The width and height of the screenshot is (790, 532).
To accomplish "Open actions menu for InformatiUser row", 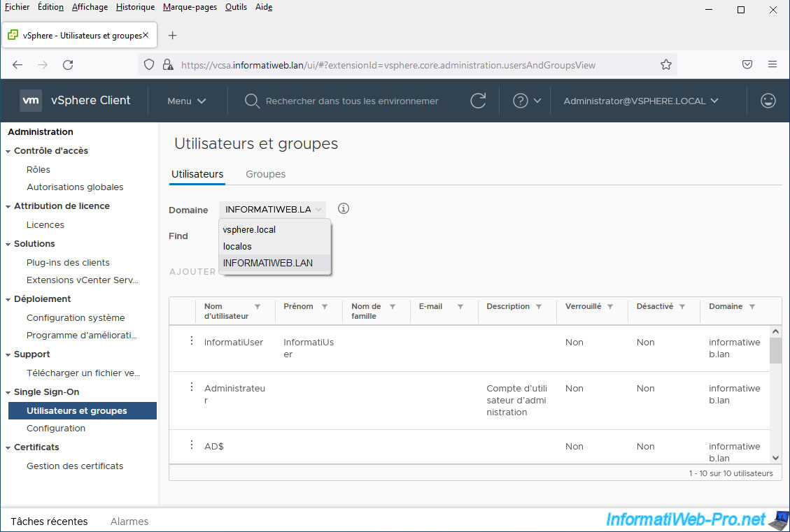I will point(192,340).
